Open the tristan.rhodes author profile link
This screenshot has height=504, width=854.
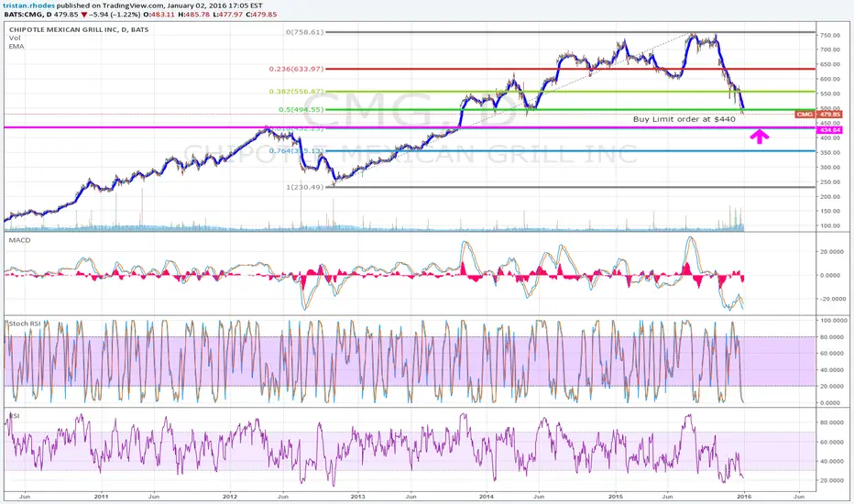(29, 5)
